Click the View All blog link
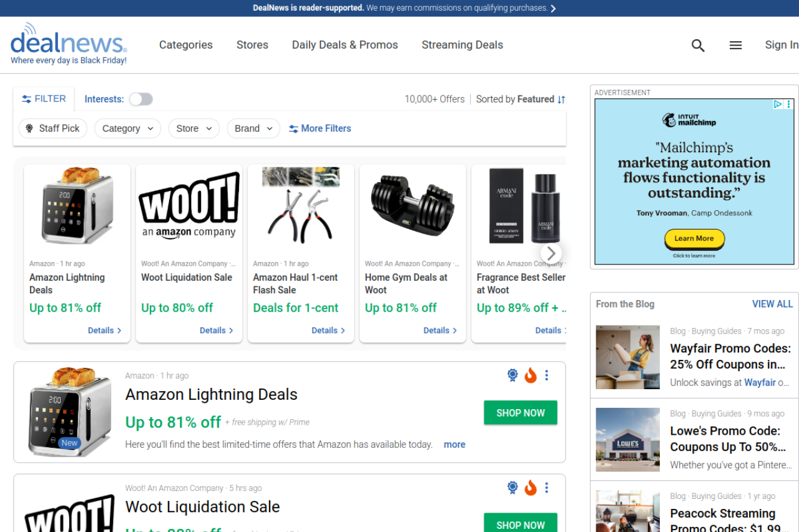Image resolution: width=799 pixels, height=532 pixels. (772, 304)
